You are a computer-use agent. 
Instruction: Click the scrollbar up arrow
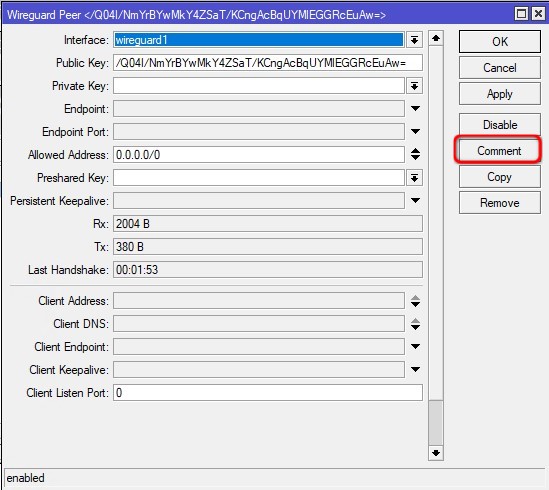(436, 38)
